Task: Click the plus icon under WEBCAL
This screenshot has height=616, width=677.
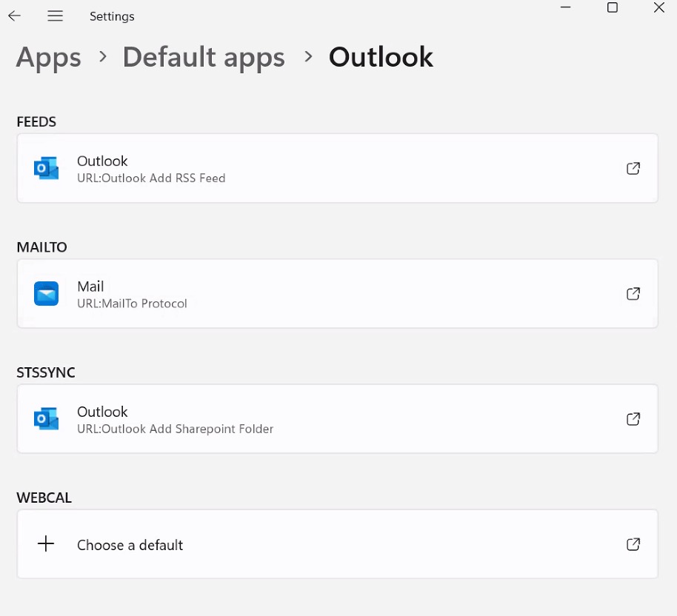Action: click(46, 543)
